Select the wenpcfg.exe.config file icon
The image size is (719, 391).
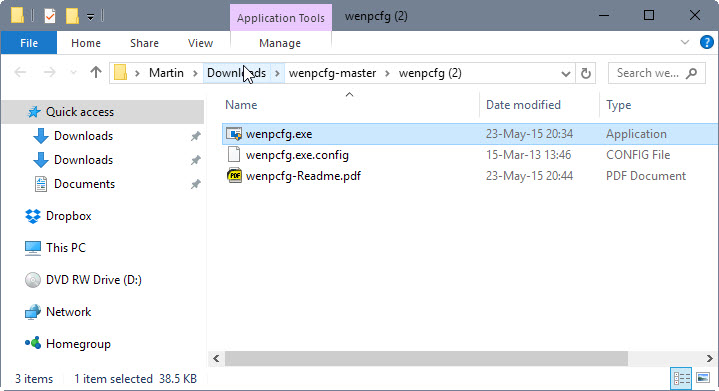click(234, 155)
